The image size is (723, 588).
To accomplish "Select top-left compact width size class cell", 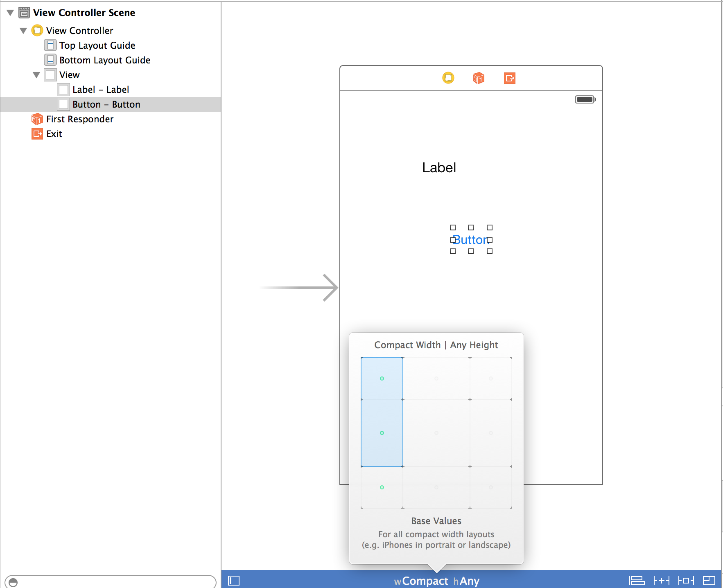I will 382,378.
